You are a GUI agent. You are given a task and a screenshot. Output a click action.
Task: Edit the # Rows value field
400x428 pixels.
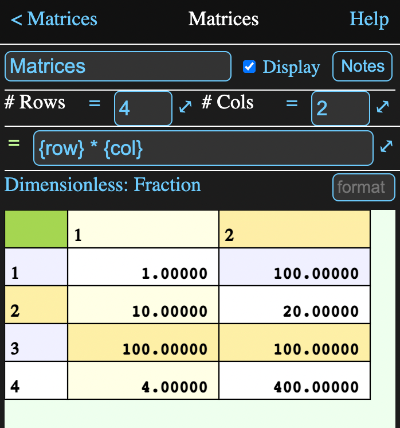click(143, 108)
